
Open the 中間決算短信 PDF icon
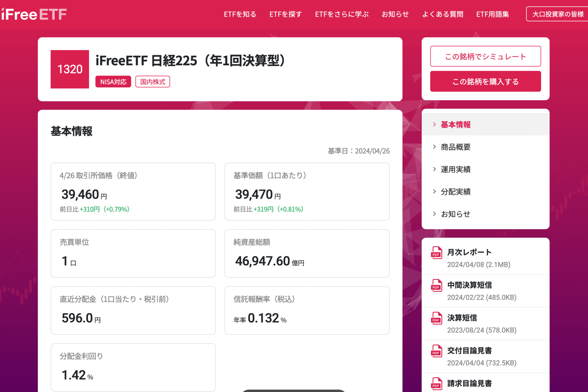point(436,285)
